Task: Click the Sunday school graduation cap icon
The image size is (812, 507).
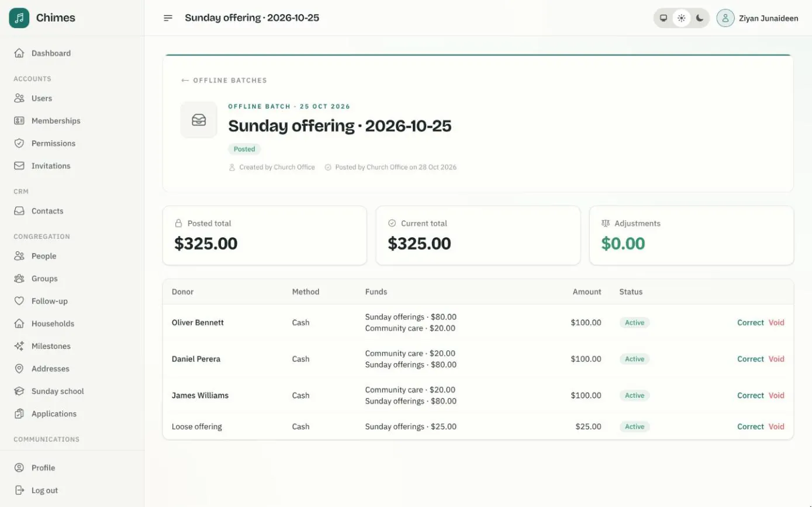Action: (x=19, y=391)
